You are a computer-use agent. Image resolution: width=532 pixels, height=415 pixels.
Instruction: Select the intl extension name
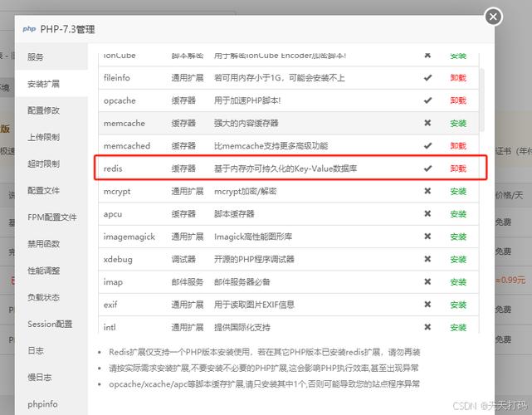110,328
